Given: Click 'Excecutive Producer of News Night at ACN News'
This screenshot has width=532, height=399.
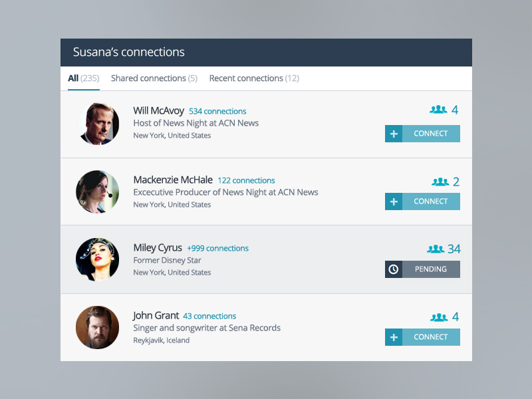Looking at the screenshot, I should [x=225, y=192].
